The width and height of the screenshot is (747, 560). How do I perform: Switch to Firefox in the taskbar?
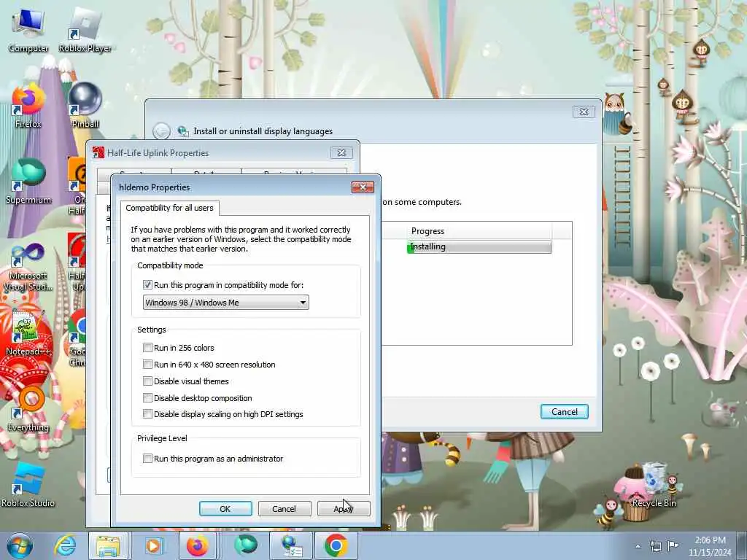pos(197,545)
